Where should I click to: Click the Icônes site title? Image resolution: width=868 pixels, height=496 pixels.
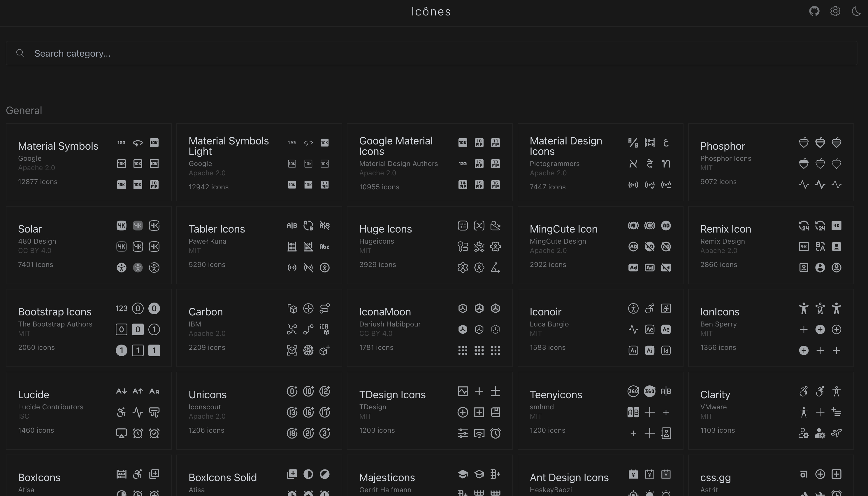point(431,11)
